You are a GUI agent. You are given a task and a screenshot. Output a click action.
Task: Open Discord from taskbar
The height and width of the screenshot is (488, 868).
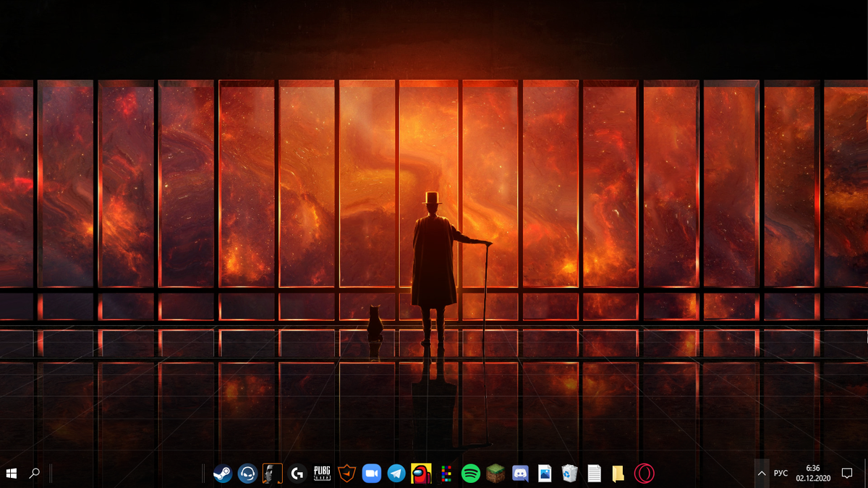[520, 474]
